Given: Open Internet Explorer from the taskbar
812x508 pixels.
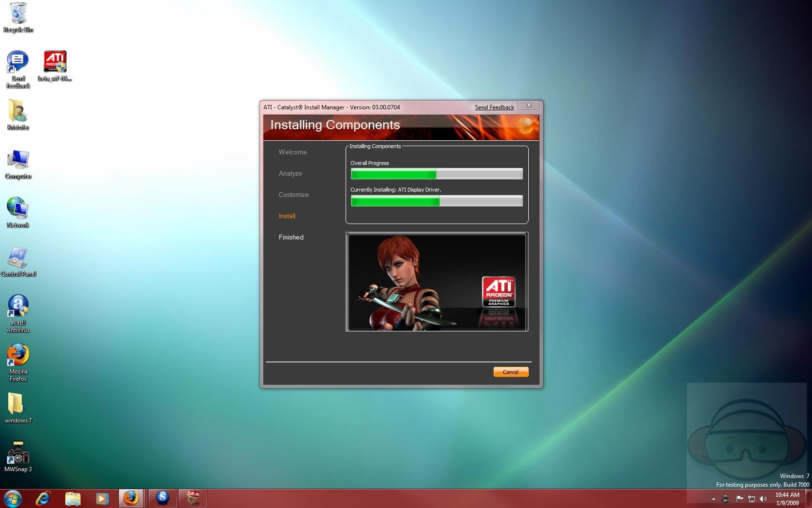Looking at the screenshot, I should click(43, 498).
